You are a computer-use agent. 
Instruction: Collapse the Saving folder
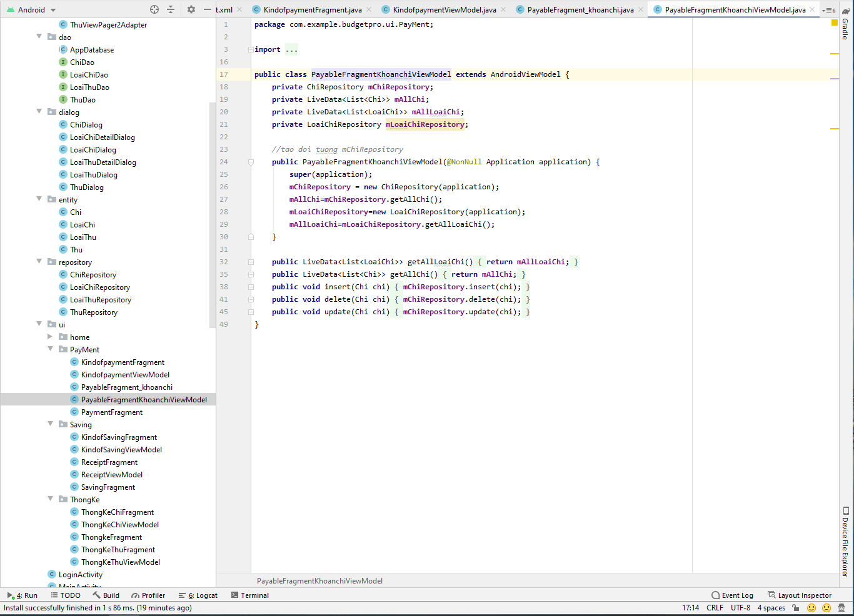coord(51,424)
